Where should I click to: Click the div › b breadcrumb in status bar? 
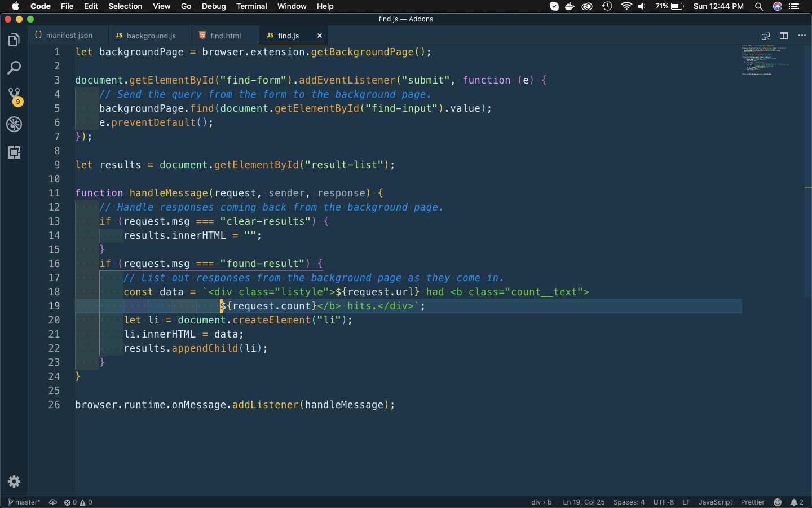point(541,502)
